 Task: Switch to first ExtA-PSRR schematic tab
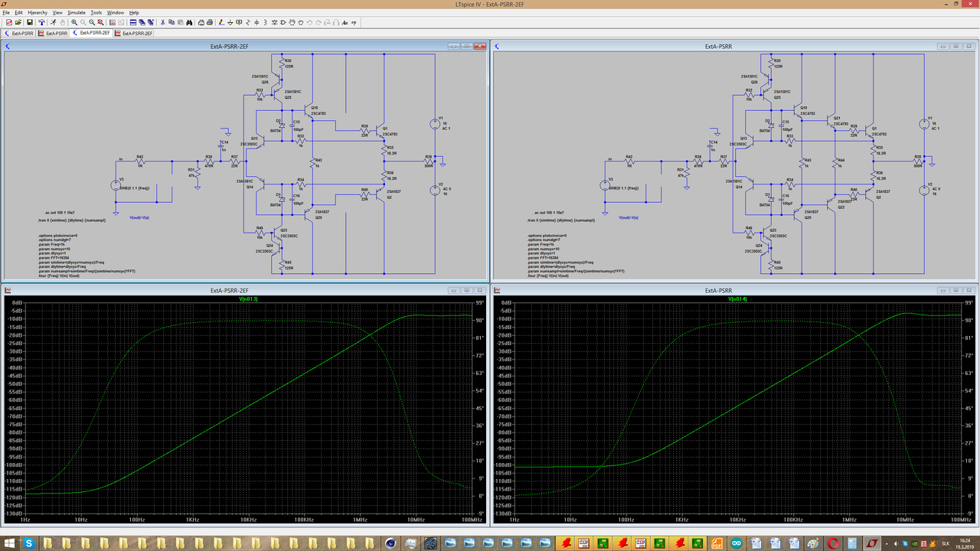click(x=19, y=34)
